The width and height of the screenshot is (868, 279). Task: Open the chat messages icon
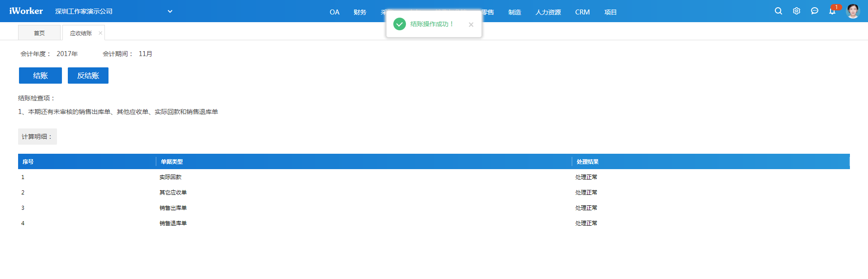[814, 11]
